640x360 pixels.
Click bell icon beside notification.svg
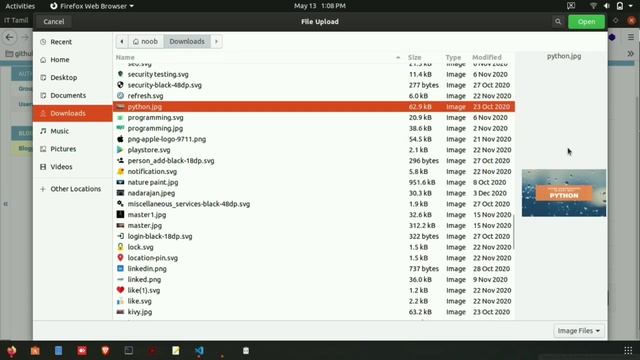120,171
